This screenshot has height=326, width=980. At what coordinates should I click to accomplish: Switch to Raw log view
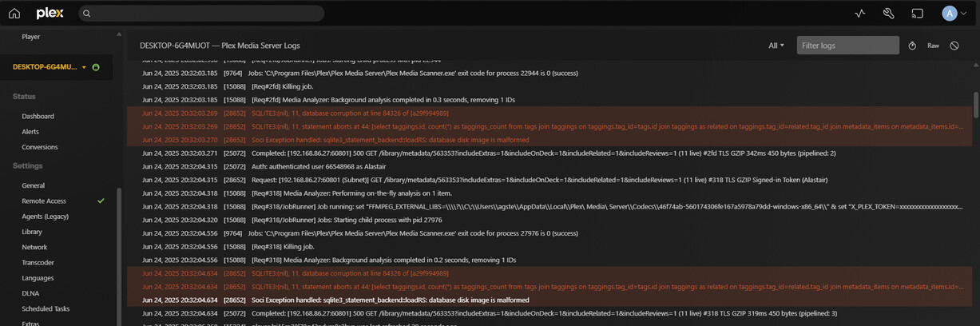pyautogui.click(x=933, y=46)
